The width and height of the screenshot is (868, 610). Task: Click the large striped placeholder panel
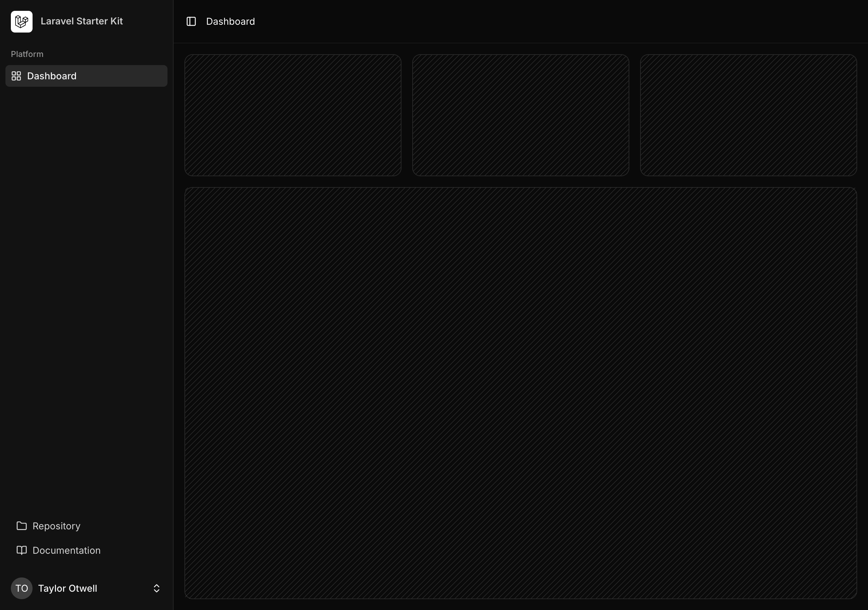pyautogui.click(x=520, y=393)
